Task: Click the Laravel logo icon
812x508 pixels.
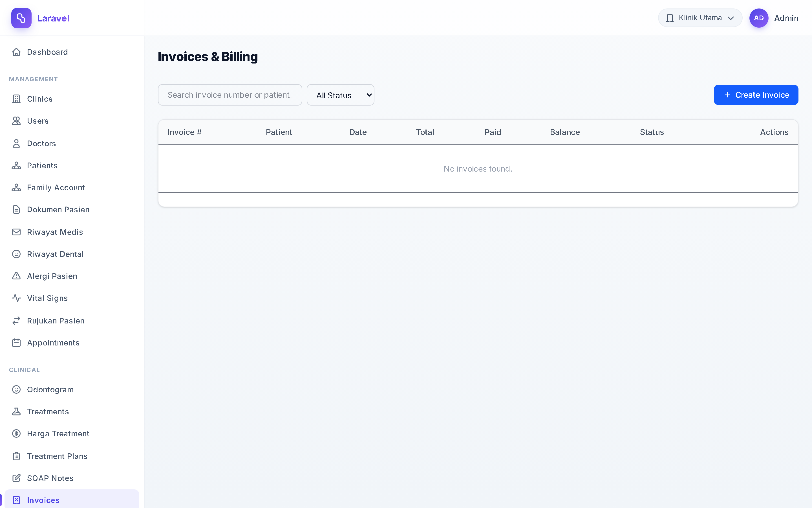Action: tap(21, 18)
